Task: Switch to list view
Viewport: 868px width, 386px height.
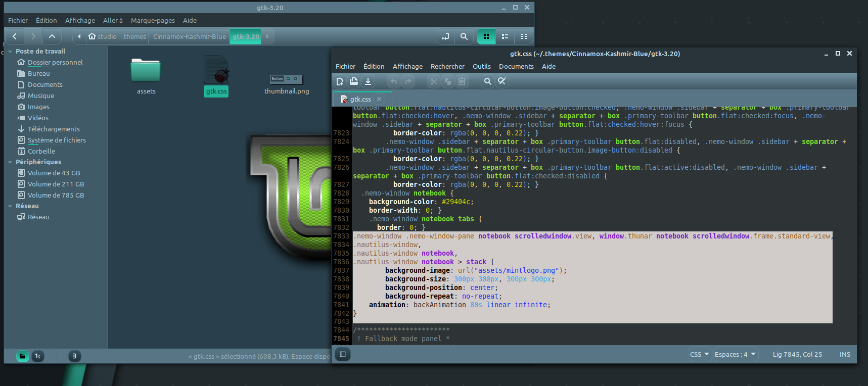Action: click(505, 36)
